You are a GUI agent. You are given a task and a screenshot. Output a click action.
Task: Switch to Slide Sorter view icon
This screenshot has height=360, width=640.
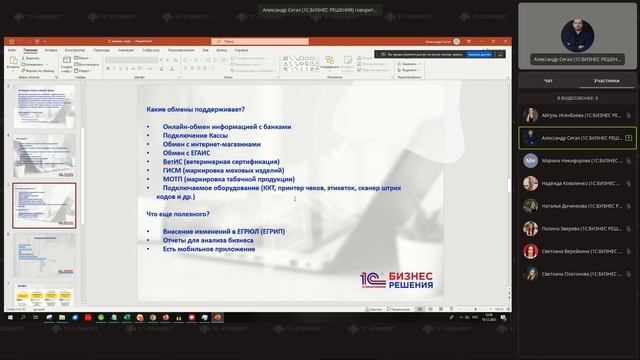coord(430,309)
